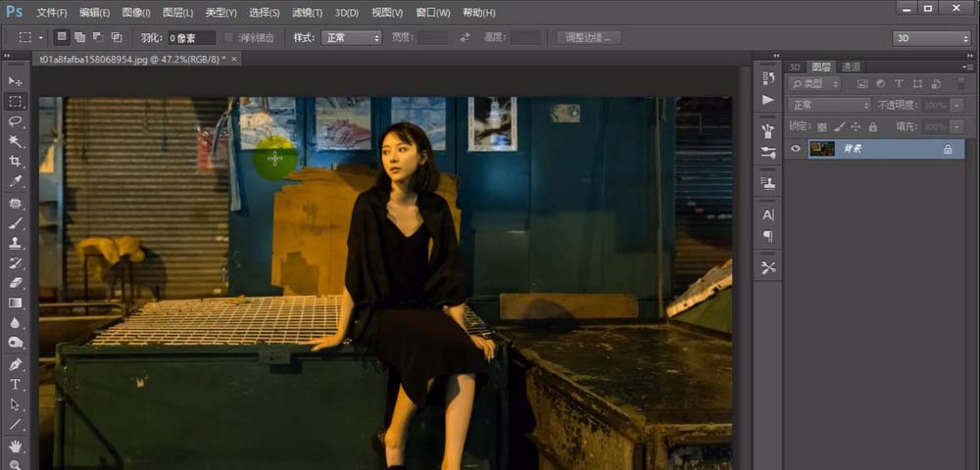
Task: Expand the toolbox with double arrows
Action: pyautogui.click(x=7, y=56)
